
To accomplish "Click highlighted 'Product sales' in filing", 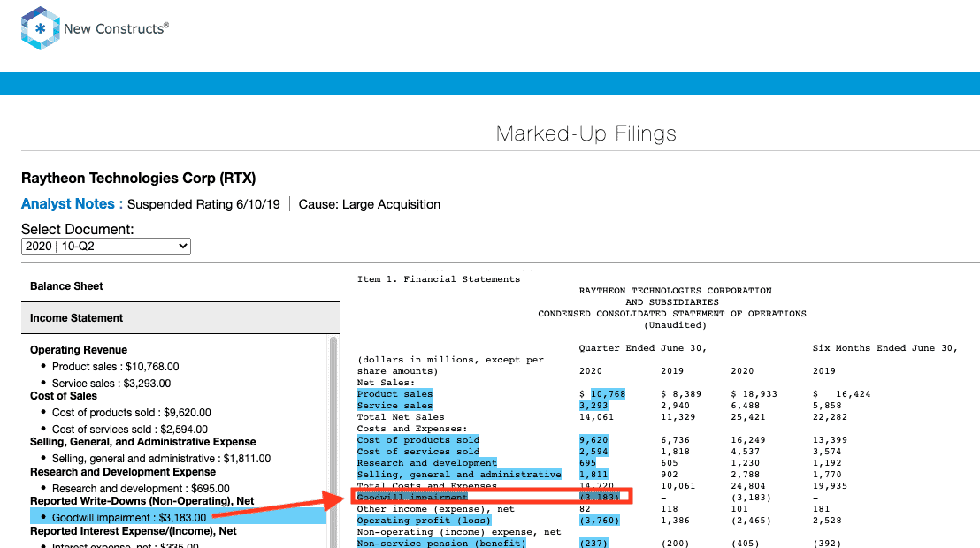I will [x=395, y=394].
